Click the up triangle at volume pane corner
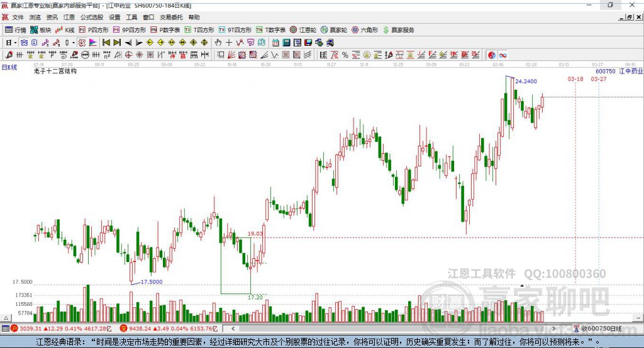The image size is (644, 348). click(6, 318)
